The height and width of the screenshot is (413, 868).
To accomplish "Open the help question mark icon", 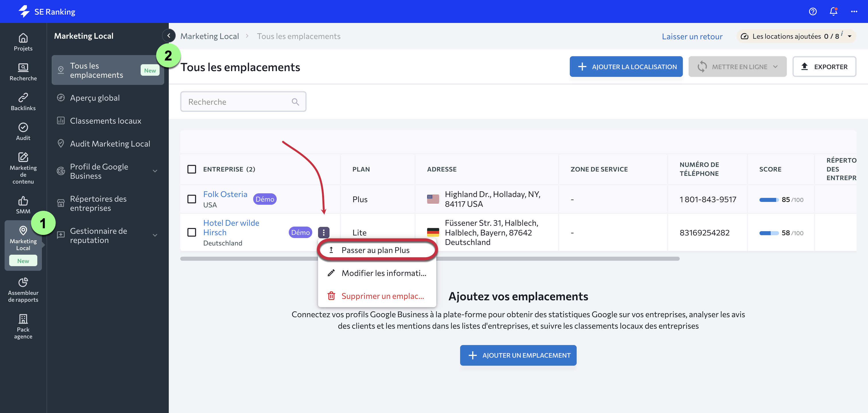I will [x=813, y=11].
